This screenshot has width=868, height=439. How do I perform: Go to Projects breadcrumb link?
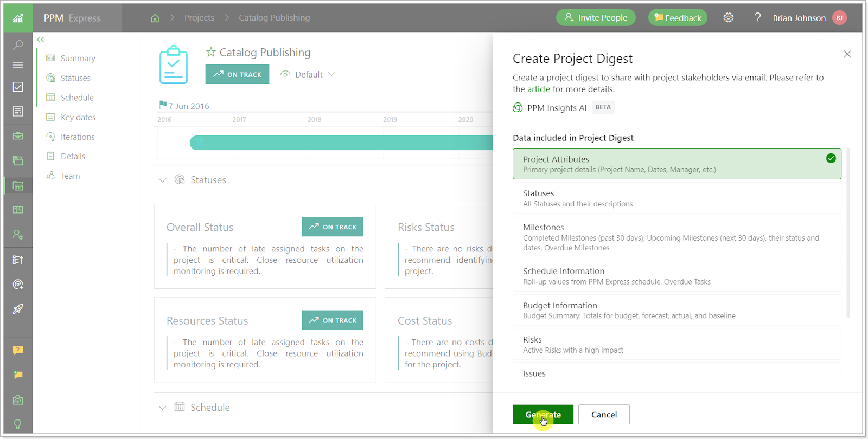(199, 18)
